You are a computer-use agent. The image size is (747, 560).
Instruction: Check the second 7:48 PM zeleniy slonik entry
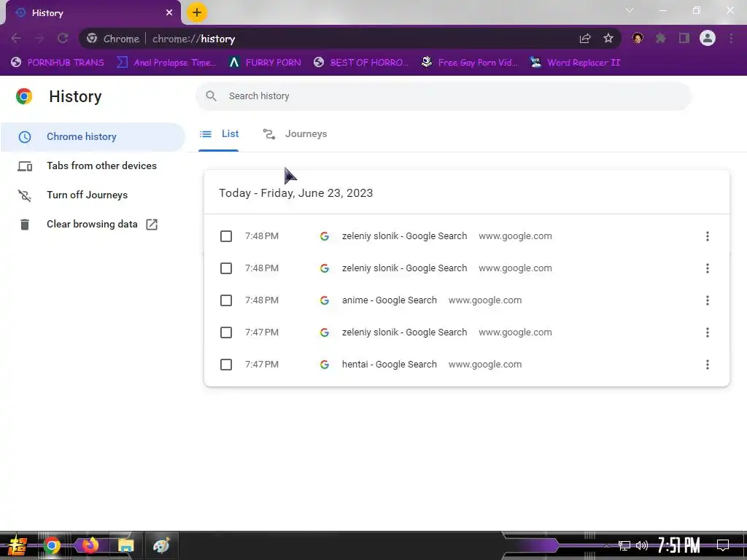click(226, 268)
